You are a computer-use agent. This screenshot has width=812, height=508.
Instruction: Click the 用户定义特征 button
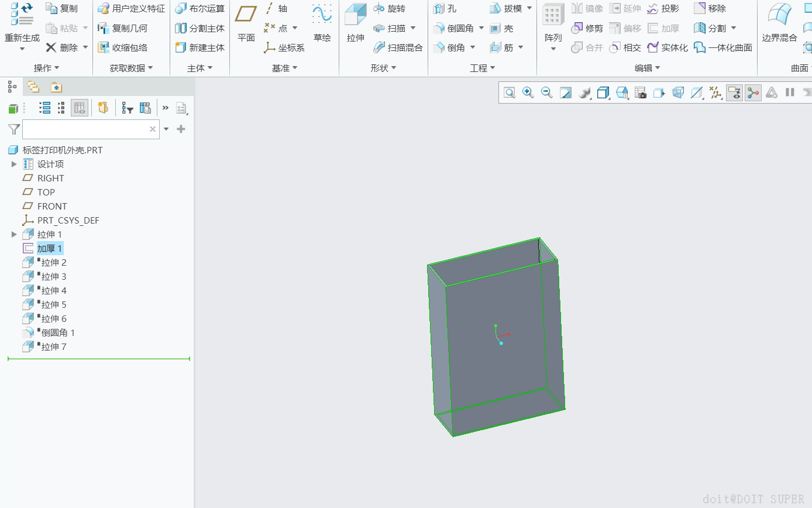(x=132, y=9)
